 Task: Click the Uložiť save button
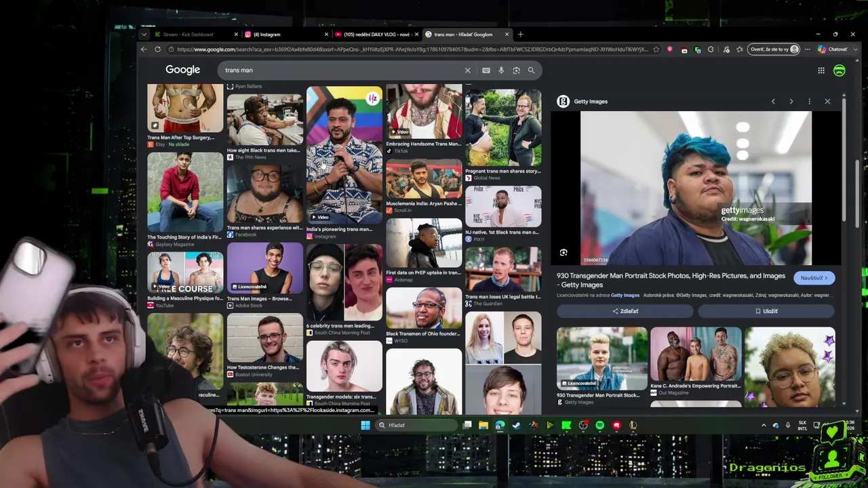(766, 311)
